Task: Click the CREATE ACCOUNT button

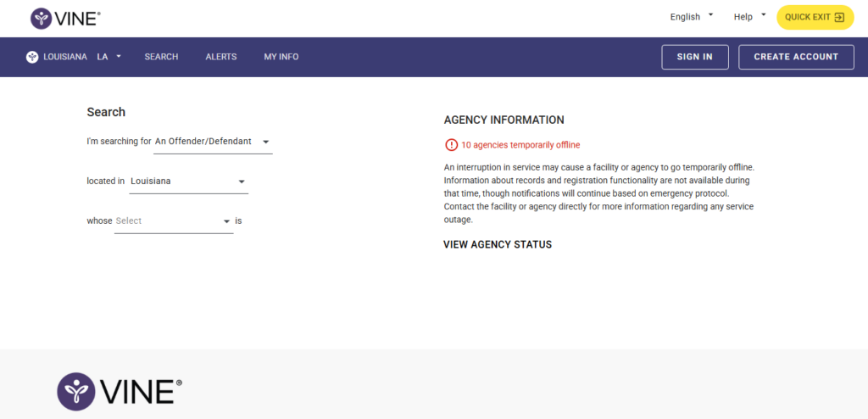Action: tap(796, 57)
